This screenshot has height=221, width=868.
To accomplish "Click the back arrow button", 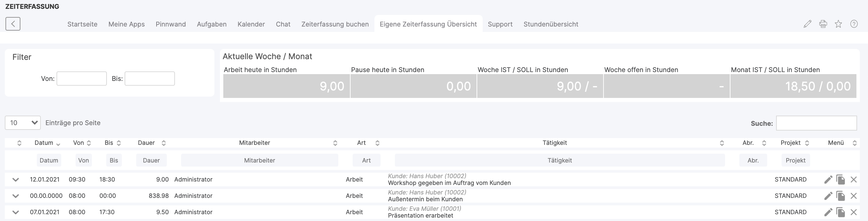I will [13, 24].
